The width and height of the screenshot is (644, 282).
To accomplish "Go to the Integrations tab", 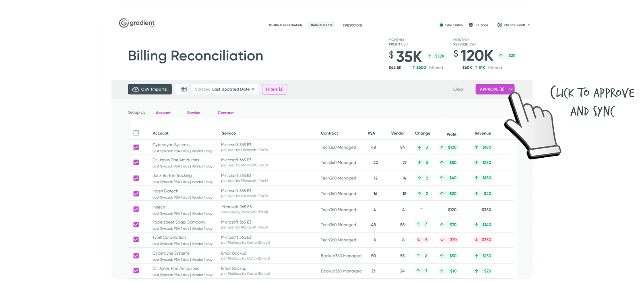I will (x=353, y=25).
